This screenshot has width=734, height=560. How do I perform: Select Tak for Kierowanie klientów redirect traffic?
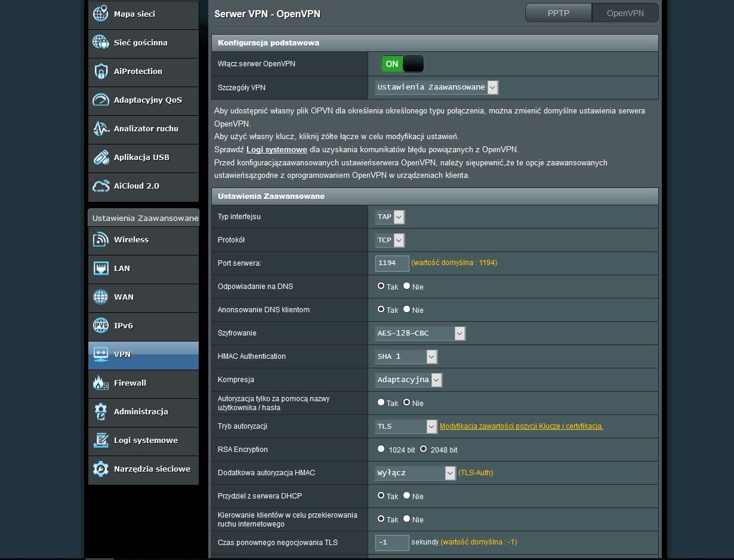pyautogui.click(x=381, y=519)
